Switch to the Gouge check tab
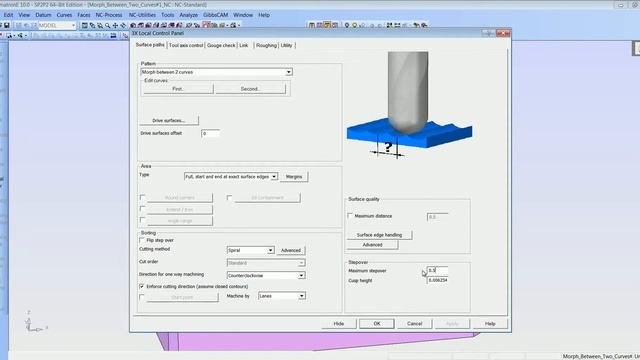Screen dimensions: 640x360 point(221,45)
